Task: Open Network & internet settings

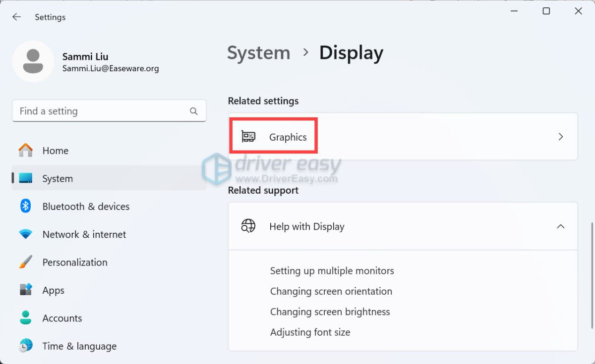Action: (84, 234)
